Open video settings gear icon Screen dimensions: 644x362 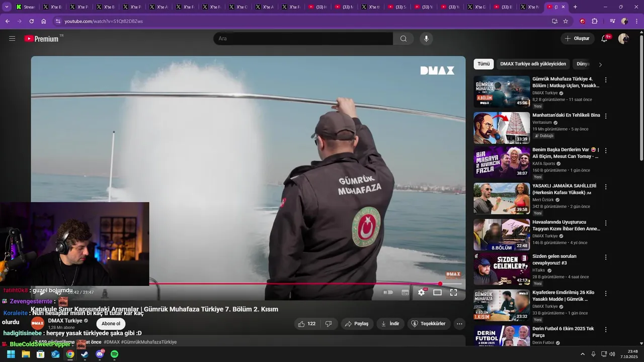[x=422, y=292]
